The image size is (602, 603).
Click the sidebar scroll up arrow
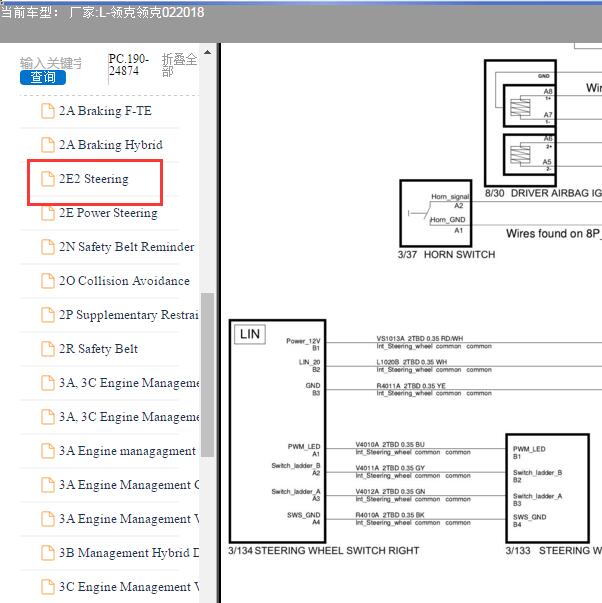(x=207, y=52)
